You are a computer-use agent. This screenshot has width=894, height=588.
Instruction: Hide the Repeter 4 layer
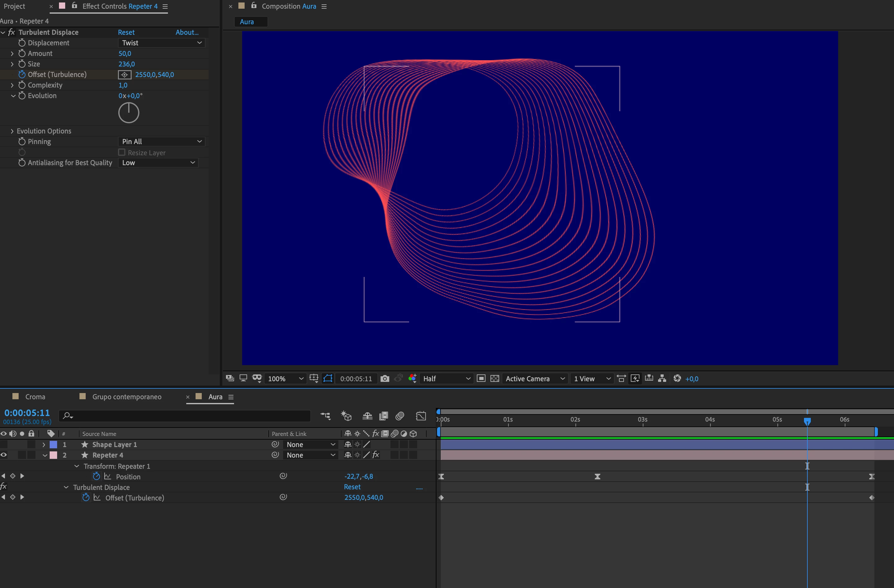coord(4,455)
